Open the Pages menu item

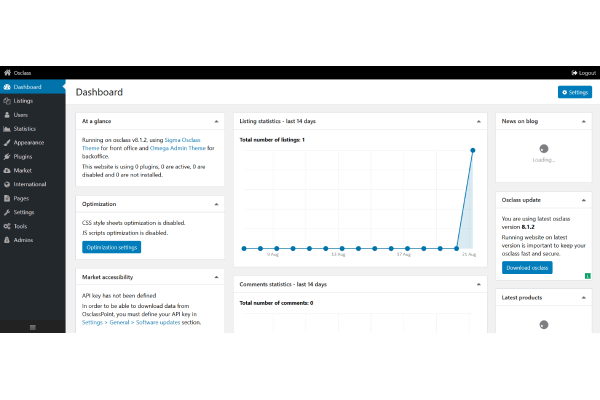(x=21, y=199)
